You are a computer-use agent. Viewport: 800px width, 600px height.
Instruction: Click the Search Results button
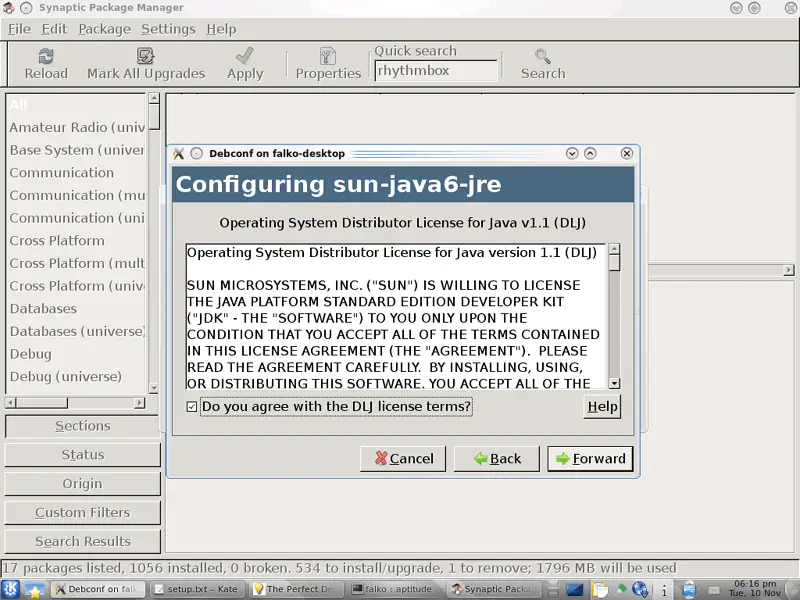tap(83, 541)
